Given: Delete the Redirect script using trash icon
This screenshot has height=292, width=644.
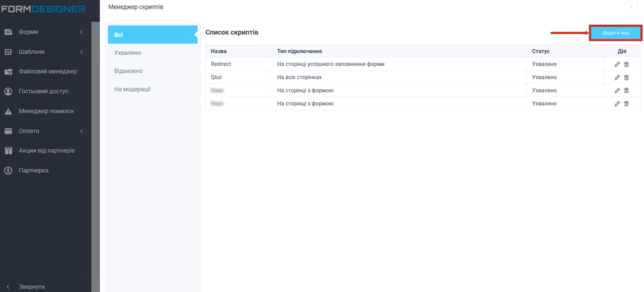Looking at the screenshot, I should point(627,64).
